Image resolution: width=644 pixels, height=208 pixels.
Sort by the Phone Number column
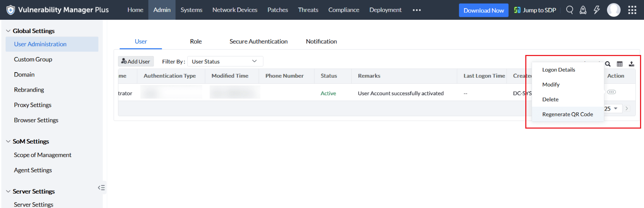pyautogui.click(x=285, y=76)
